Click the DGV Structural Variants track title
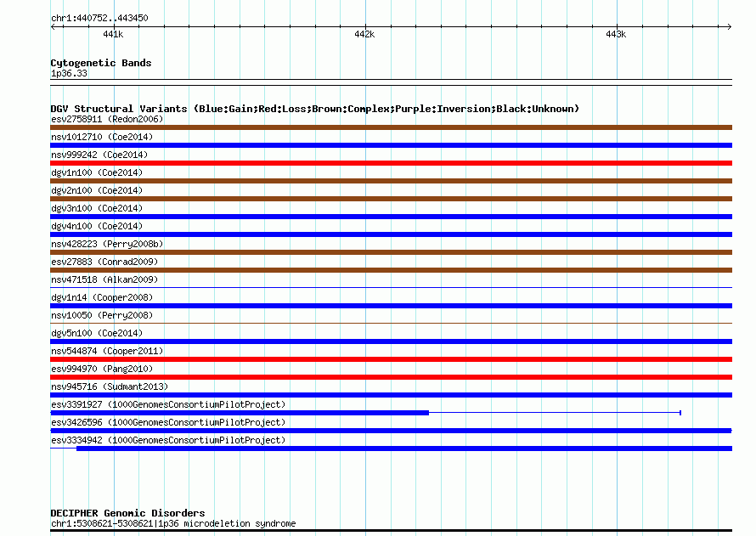Image resolution: width=756 pixels, height=536 pixels. [x=314, y=109]
